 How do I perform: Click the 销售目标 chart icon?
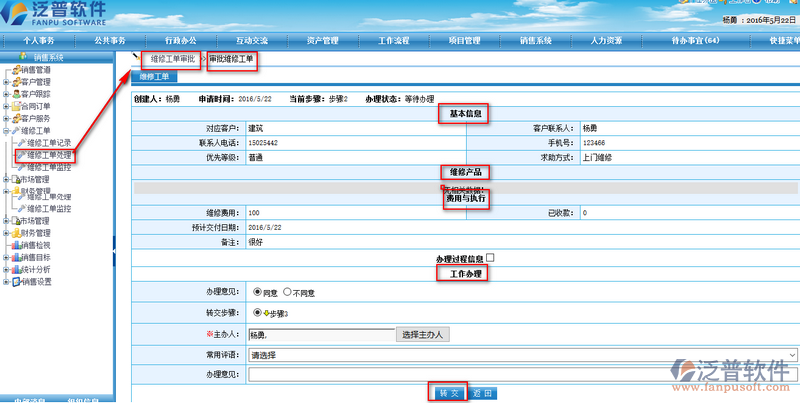pyautogui.click(x=15, y=257)
